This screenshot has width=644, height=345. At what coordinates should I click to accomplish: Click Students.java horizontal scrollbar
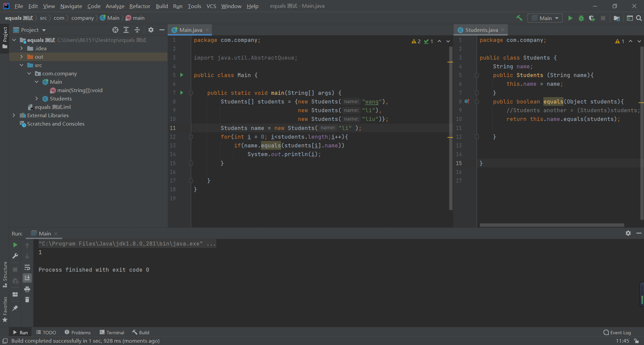coord(552,225)
